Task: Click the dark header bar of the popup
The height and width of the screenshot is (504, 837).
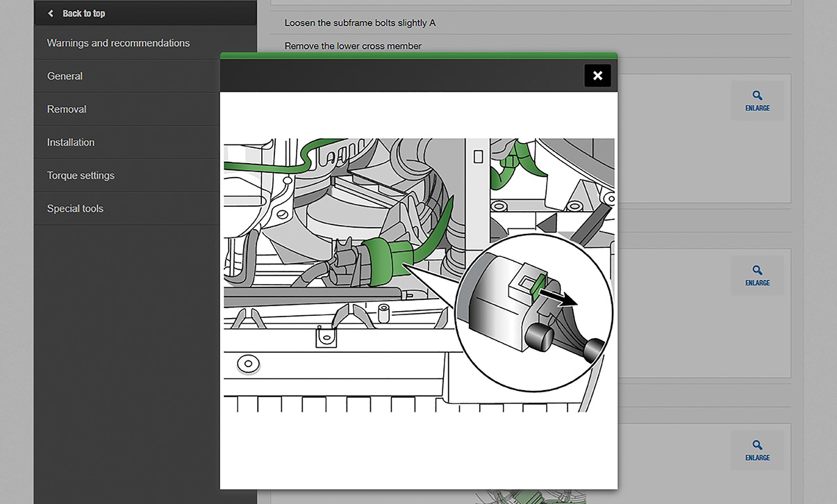Action: 403,76
